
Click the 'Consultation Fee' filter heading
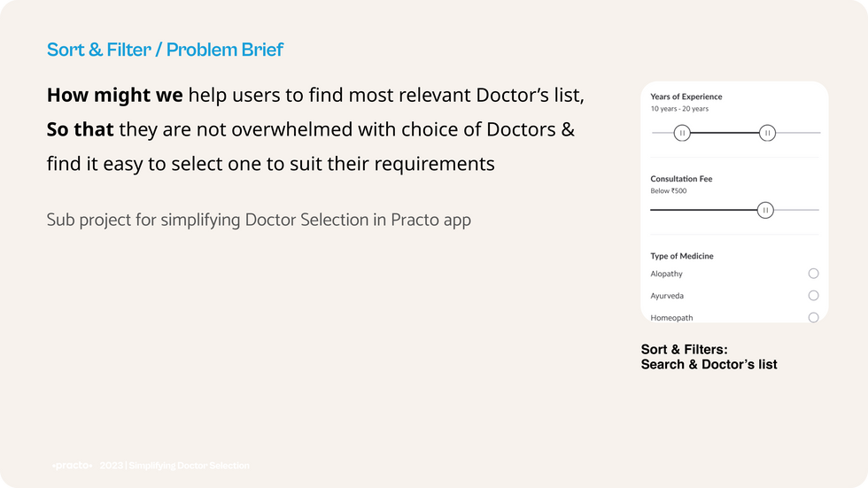[681, 179]
